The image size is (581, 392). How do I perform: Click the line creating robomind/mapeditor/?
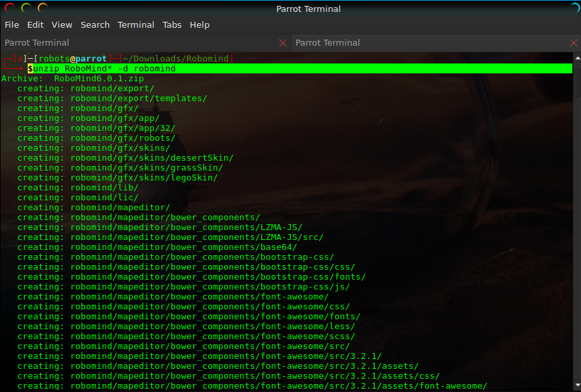click(x=94, y=208)
